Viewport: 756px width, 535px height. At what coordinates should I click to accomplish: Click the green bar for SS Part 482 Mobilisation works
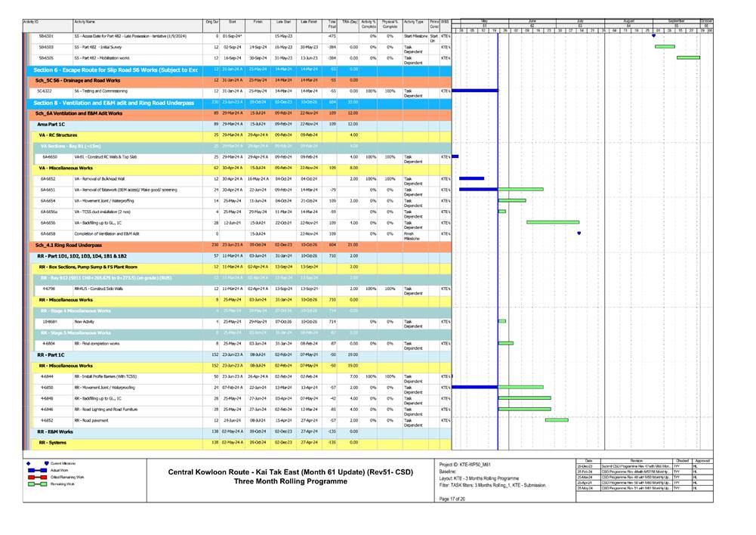click(x=688, y=57)
